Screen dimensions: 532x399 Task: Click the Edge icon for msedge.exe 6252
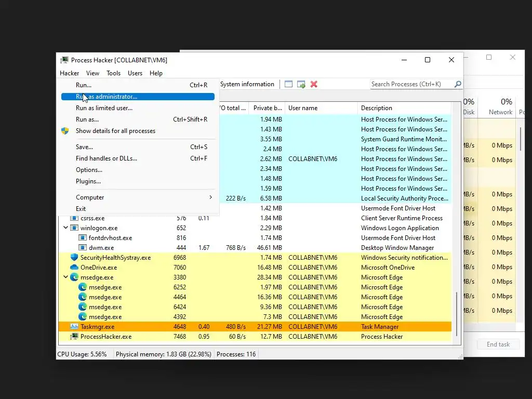[x=83, y=287]
